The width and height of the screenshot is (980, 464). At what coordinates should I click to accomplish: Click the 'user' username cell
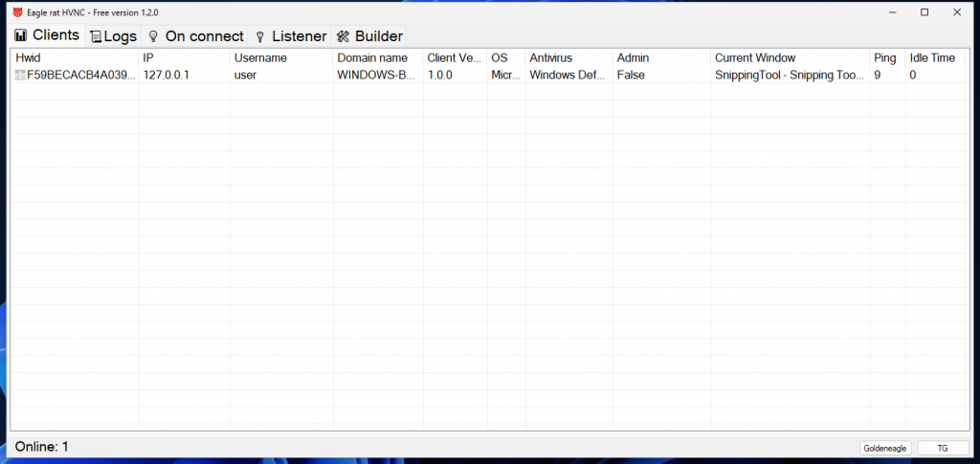tap(245, 75)
